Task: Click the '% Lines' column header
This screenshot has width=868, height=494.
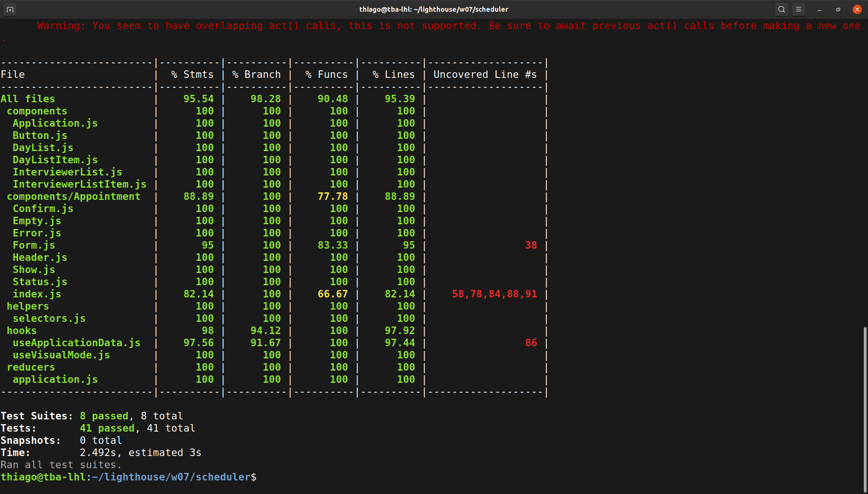Action: (x=394, y=75)
